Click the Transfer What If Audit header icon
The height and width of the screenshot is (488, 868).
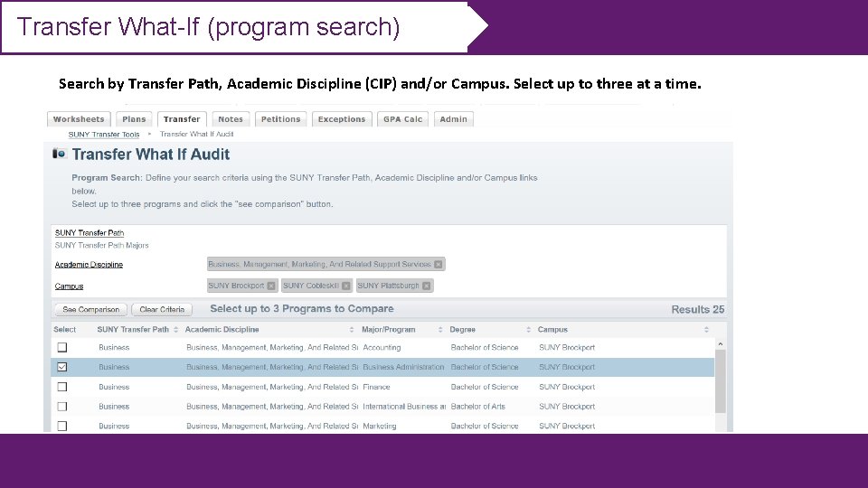coord(60,155)
